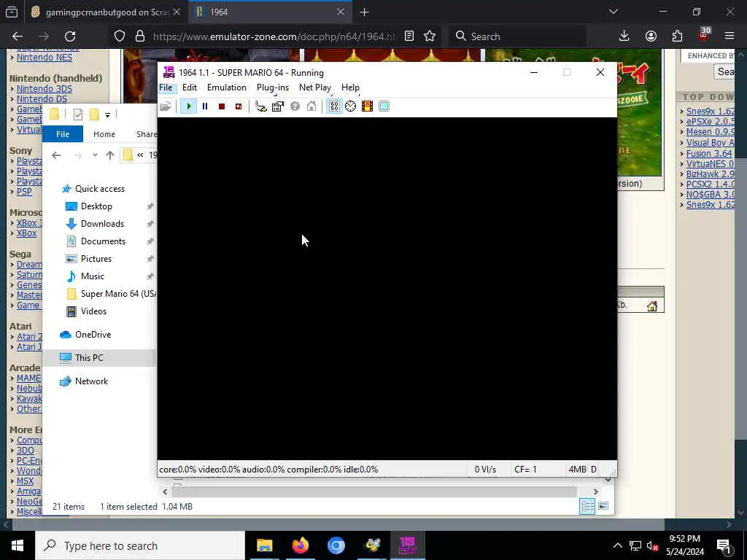Pause the running emulation
The height and width of the screenshot is (560, 747).
click(x=205, y=106)
